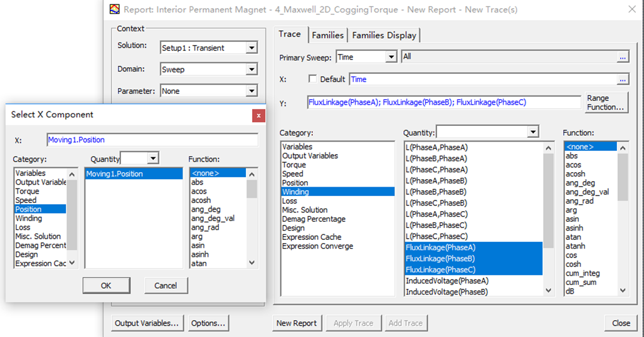Select FluxLinkage(PhaseB) quantity
Screen dimensions: 644x337
473,258
